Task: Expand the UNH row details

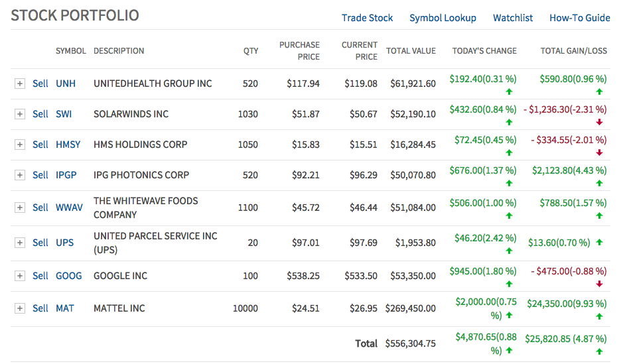Action: pyautogui.click(x=20, y=84)
